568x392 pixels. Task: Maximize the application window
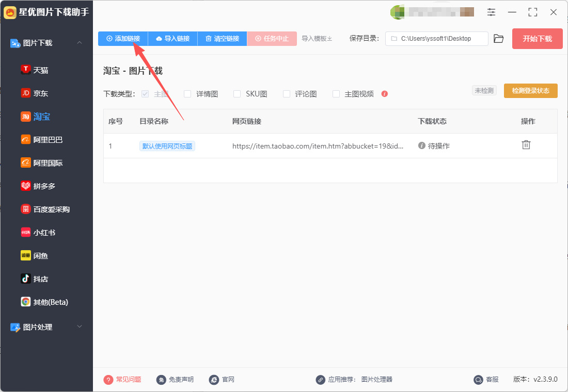coord(532,12)
